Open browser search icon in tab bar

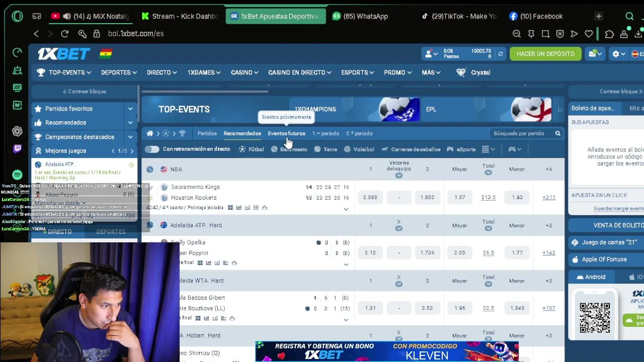coord(629,16)
